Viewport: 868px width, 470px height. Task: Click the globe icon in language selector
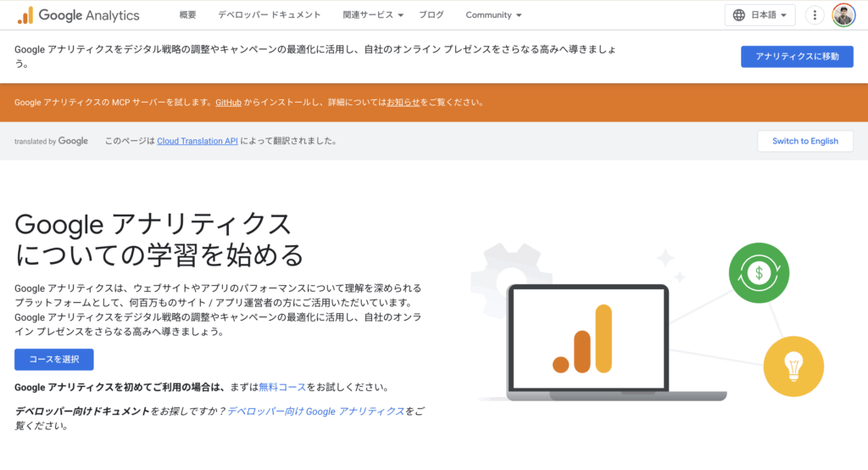click(x=739, y=15)
